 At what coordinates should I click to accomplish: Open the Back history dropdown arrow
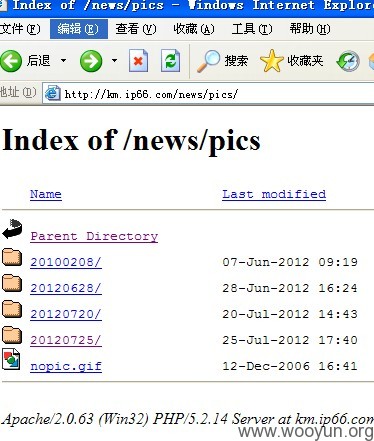pyautogui.click(x=63, y=61)
